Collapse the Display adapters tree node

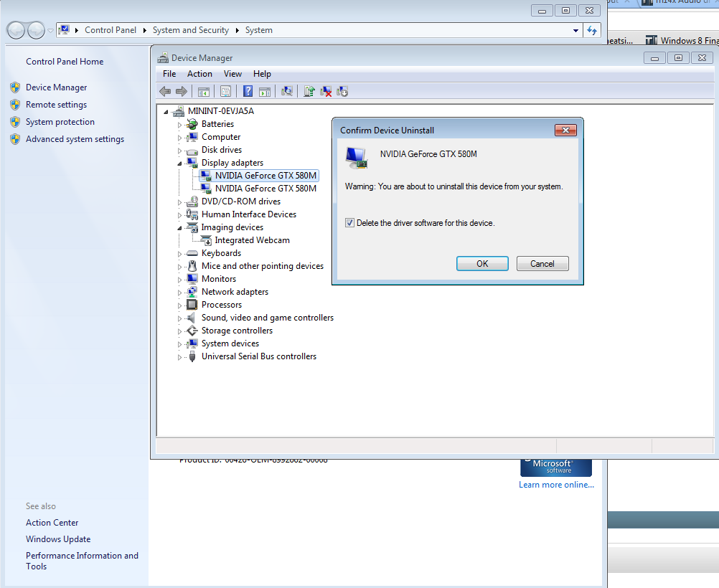(x=179, y=163)
